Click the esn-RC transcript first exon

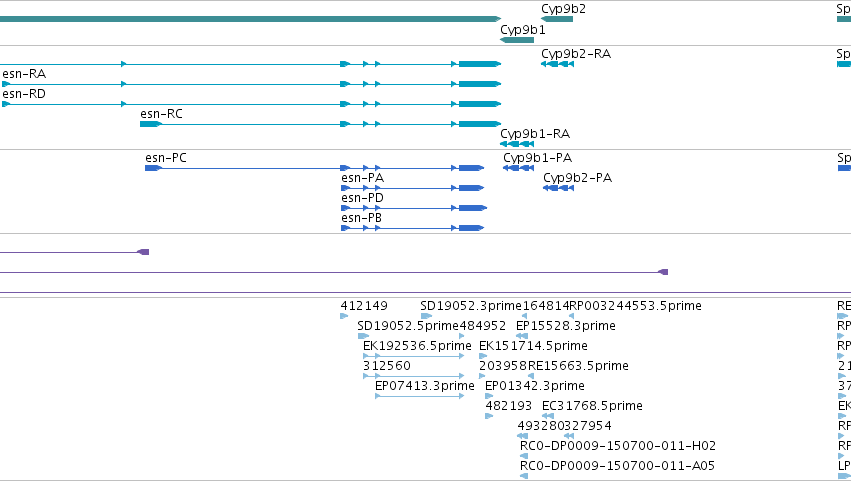click(x=151, y=124)
